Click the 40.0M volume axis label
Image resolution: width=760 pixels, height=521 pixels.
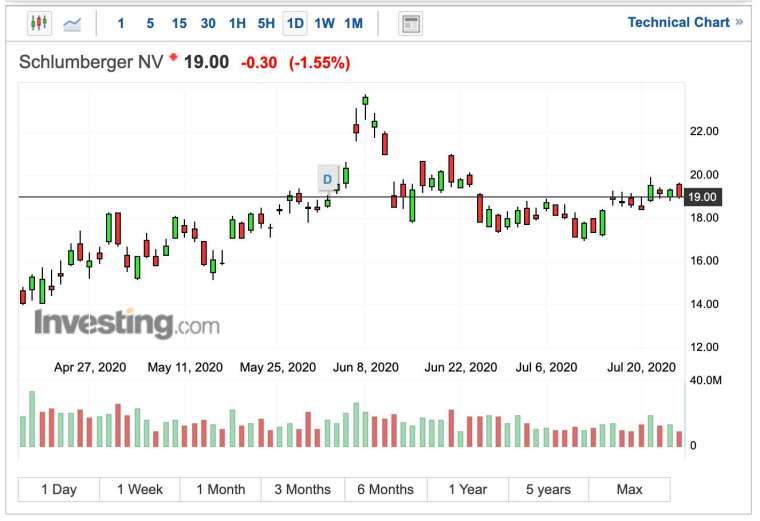click(706, 380)
